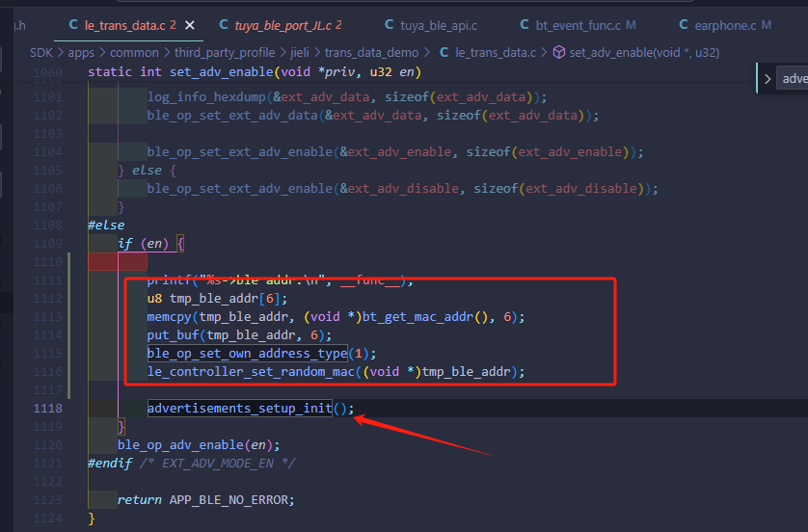
Task: Click ext_adv_disable argument on line 1106
Action: point(403,189)
